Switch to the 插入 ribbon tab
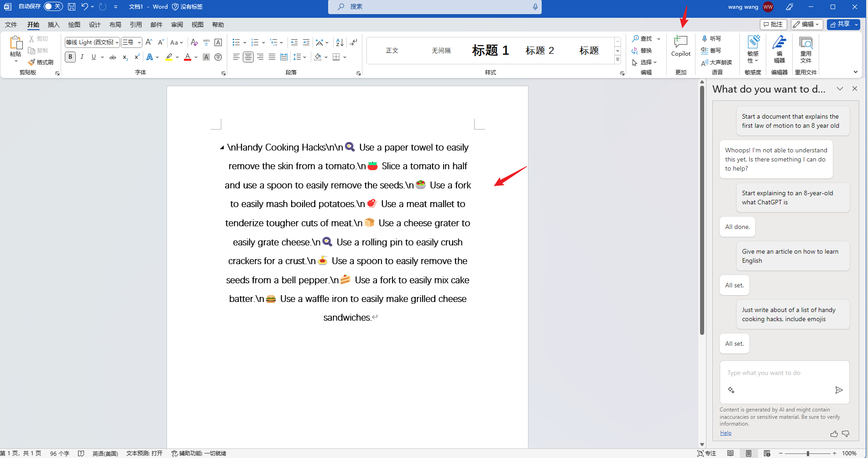868x458 pixels. 54,25
